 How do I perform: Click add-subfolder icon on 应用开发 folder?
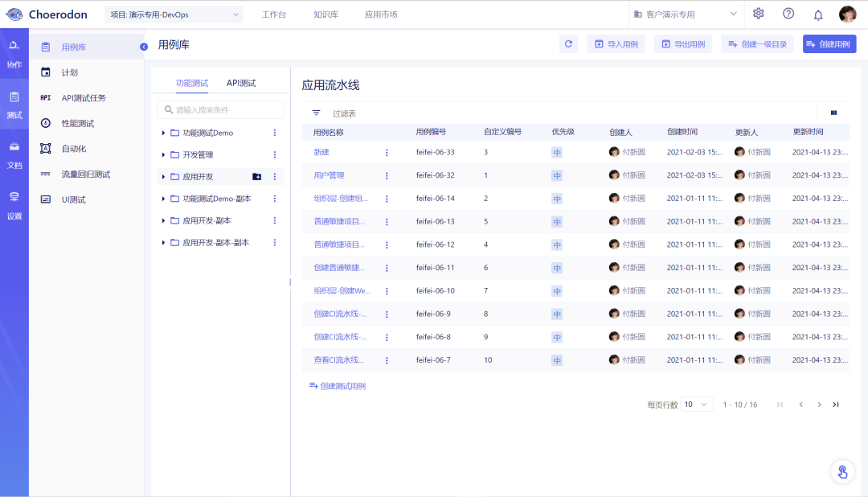point(257,177)
